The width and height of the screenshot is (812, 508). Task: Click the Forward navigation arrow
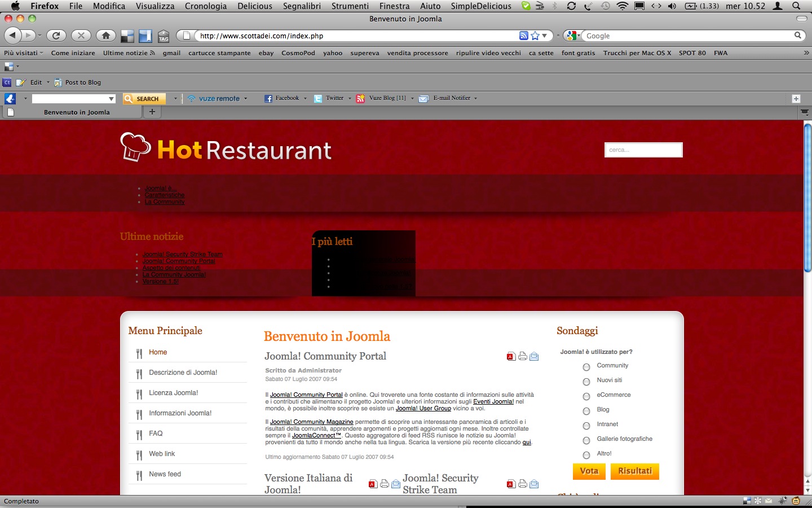point(28,36)
